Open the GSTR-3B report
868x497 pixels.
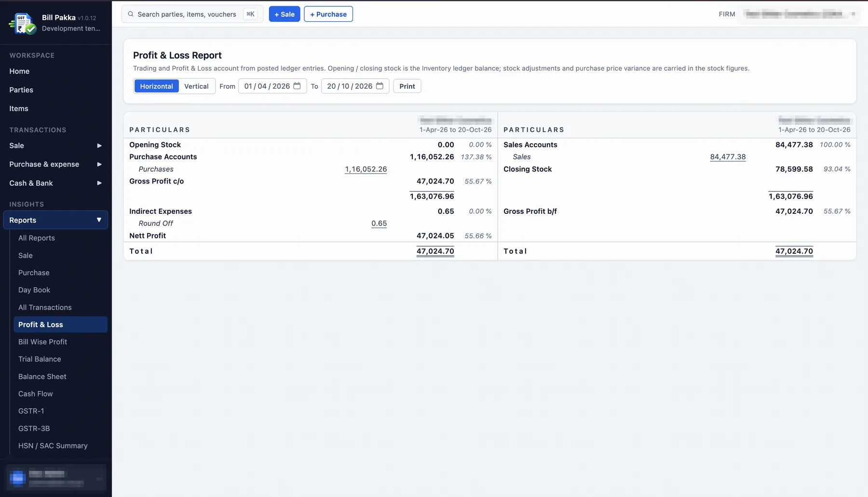pyautogui.click(x=60, y=428)
